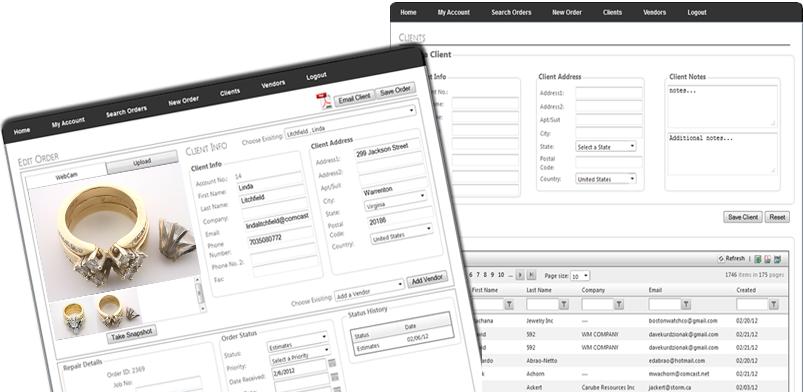Open New Order in Clients window menu
804x392 pixels.
click(567, 12)
